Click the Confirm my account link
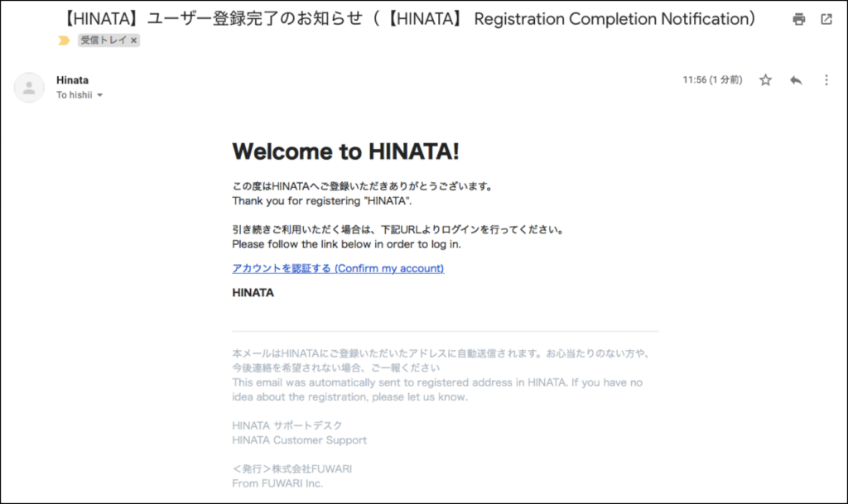The width and height of the screenshot is (848, 504). (x=338, y=268)
